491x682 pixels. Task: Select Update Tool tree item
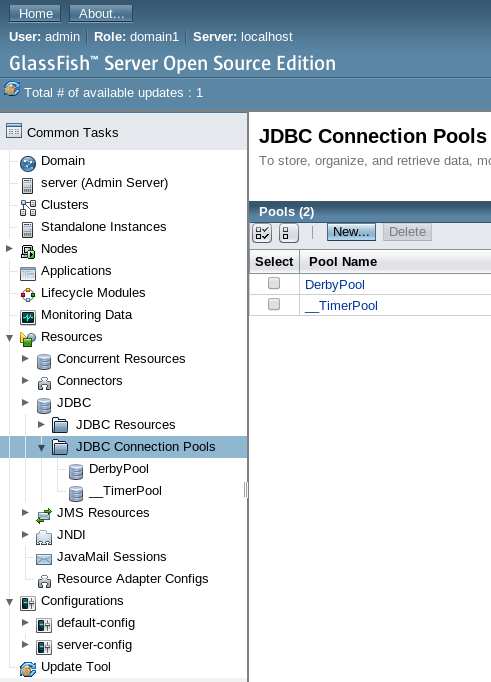(76, 667)
